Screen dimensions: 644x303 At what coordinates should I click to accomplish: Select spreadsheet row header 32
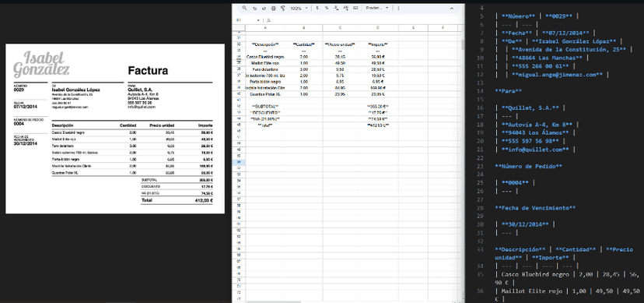pyautogui.click(x=239, y=44)
